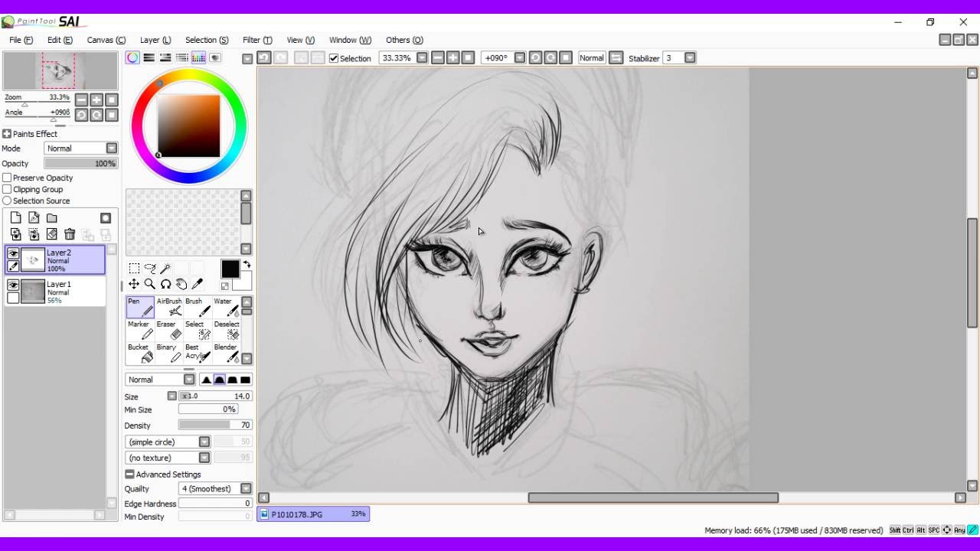Choose the Blender tool
The image size is (980, 551).
(227, 353)
